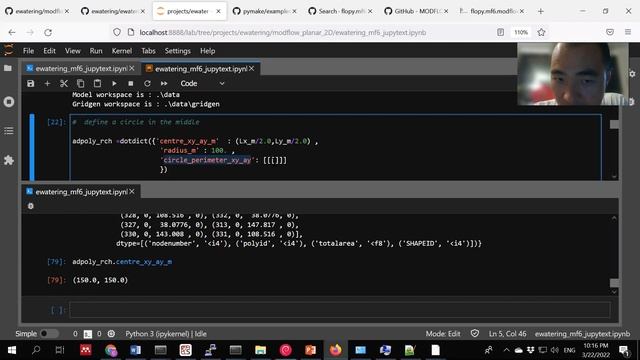
Task: Click the adpoly_rch.centre_xy_ay_m code line
Action: click(122, 262)
